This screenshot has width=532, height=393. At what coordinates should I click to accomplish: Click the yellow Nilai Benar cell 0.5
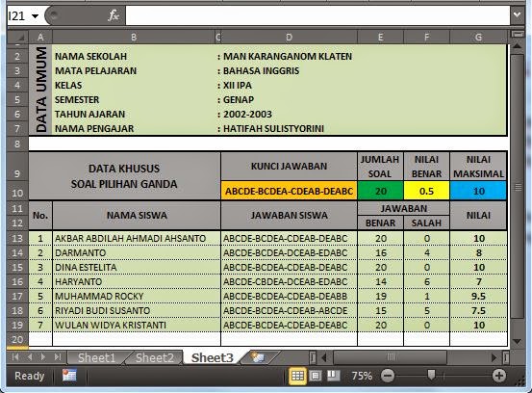[426, 191]
